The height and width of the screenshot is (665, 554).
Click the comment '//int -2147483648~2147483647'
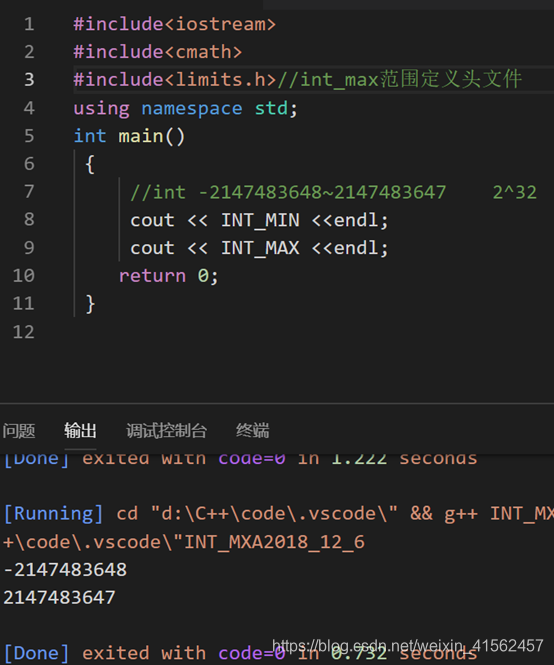tap(288, 193)
